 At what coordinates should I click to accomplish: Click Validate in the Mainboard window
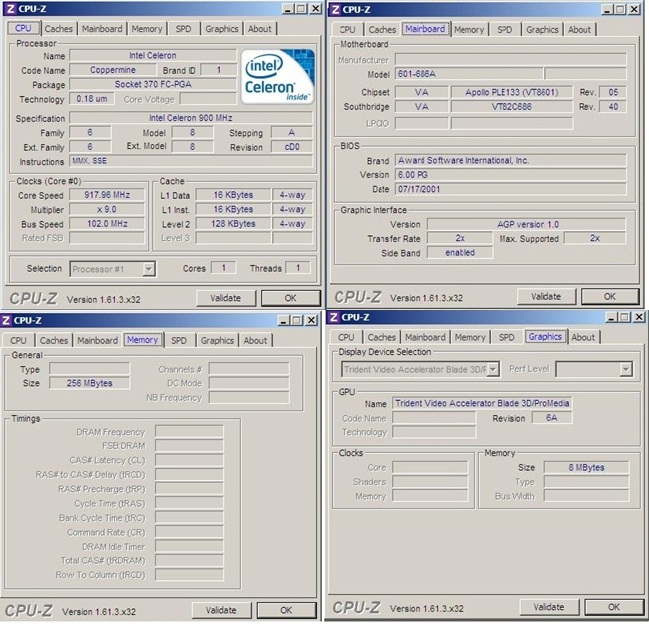click(546, 296)
